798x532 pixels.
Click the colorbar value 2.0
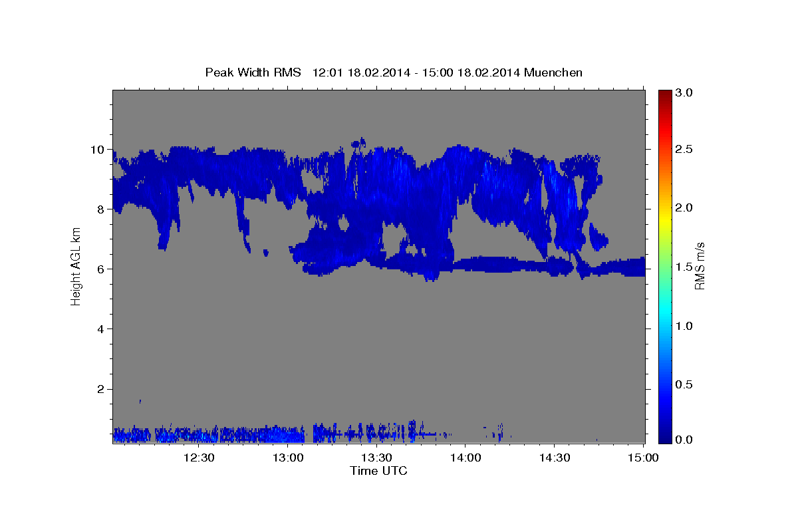pos(684,208)
